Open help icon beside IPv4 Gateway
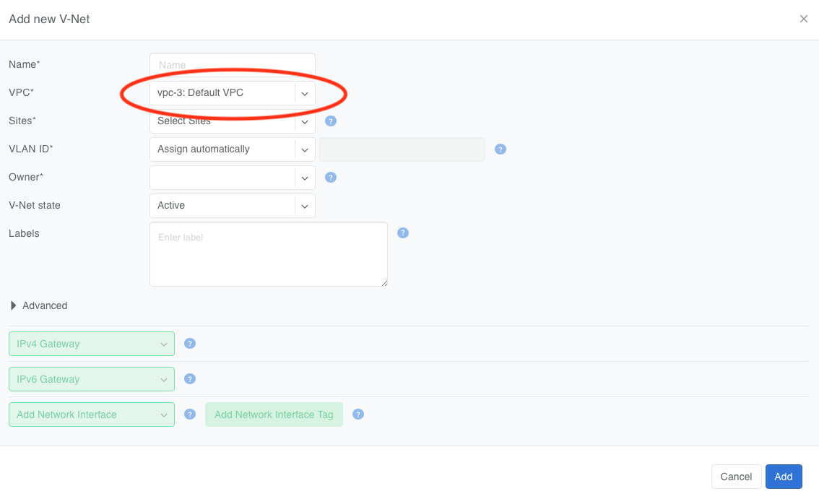Viewport: 819px width, 504px height. tap(190, 344)
